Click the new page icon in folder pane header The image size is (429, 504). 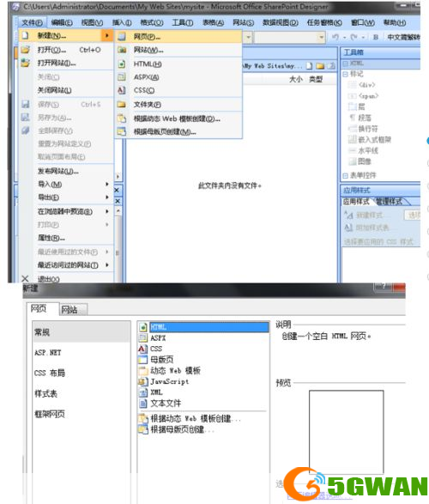(309, 66)
